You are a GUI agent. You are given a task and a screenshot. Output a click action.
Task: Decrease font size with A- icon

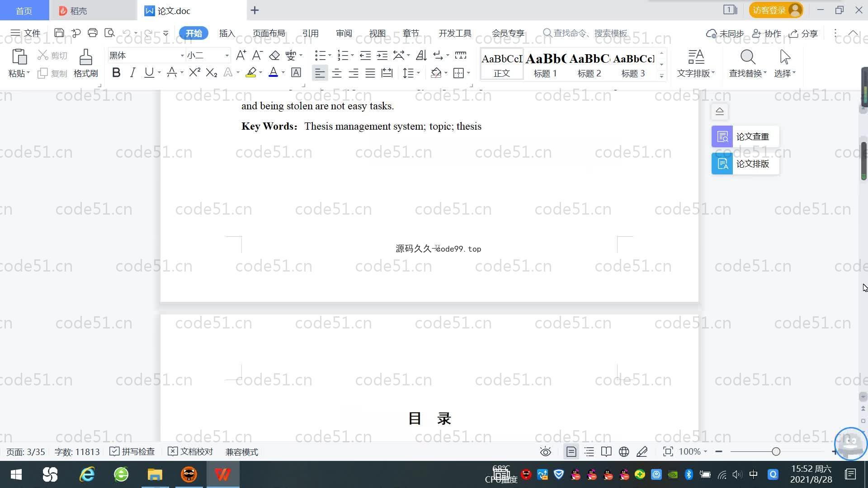(257, 55)
